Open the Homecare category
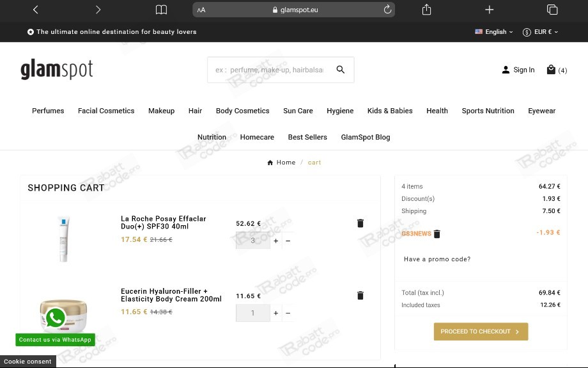The image size is (588, 368). click(257, 137)
